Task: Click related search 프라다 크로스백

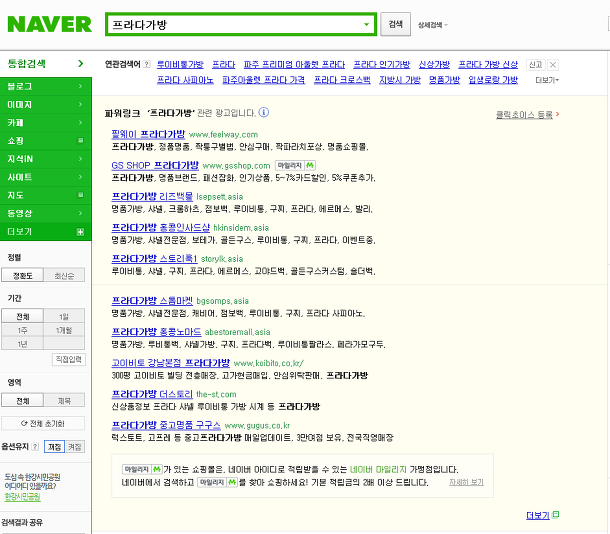Action: point(342,80)
